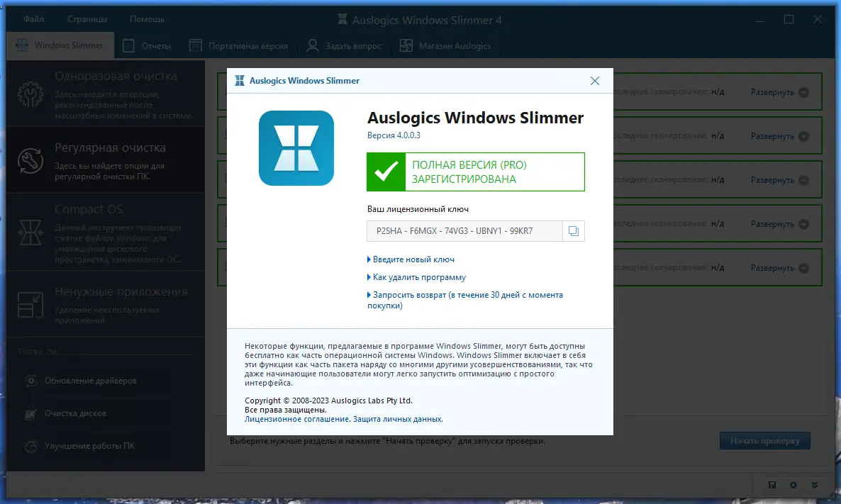Click the double chevron icon in the status bar
The height and width of the screenshot is (504, 841).
click(x=815, y=485)
